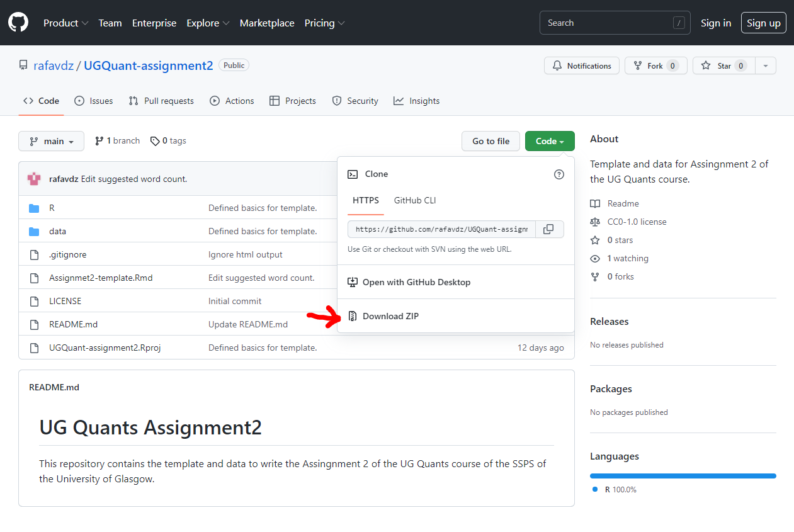Open the Star options dropdown arrow
This screenshot has width=794, height=532.
tap(766, 65)
